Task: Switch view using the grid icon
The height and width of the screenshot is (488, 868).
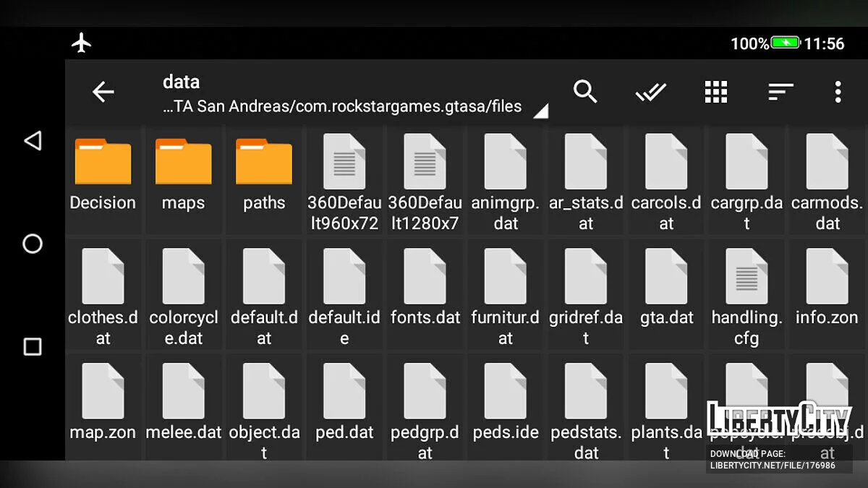Action: (715, 92)
